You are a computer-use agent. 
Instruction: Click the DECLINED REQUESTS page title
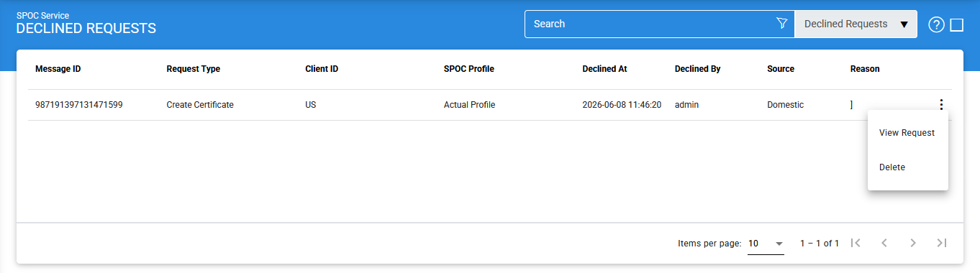pos(86,29)
